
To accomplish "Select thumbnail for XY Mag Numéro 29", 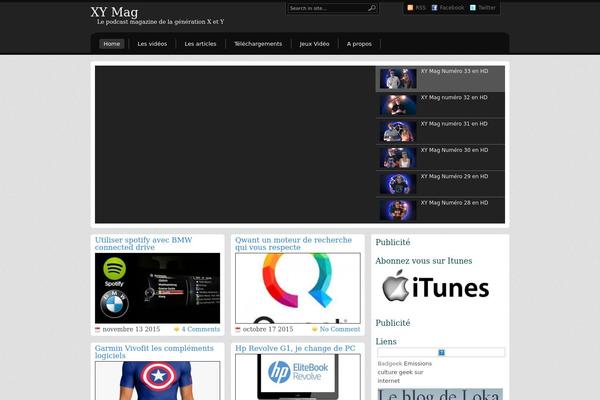I will pyautogui.click(x=398, y=184).
